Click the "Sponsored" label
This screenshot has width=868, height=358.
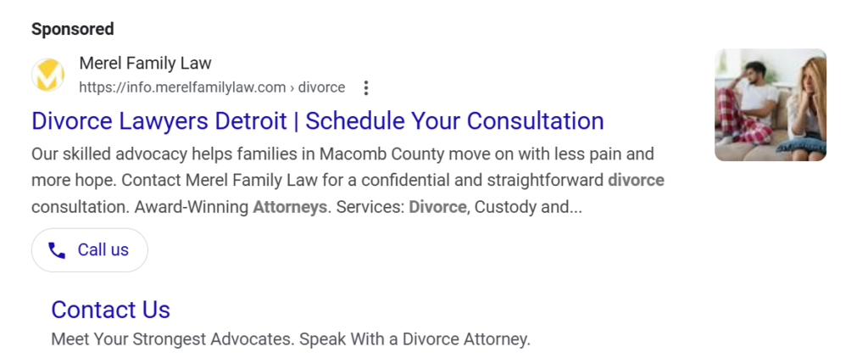tap(73, 29)
